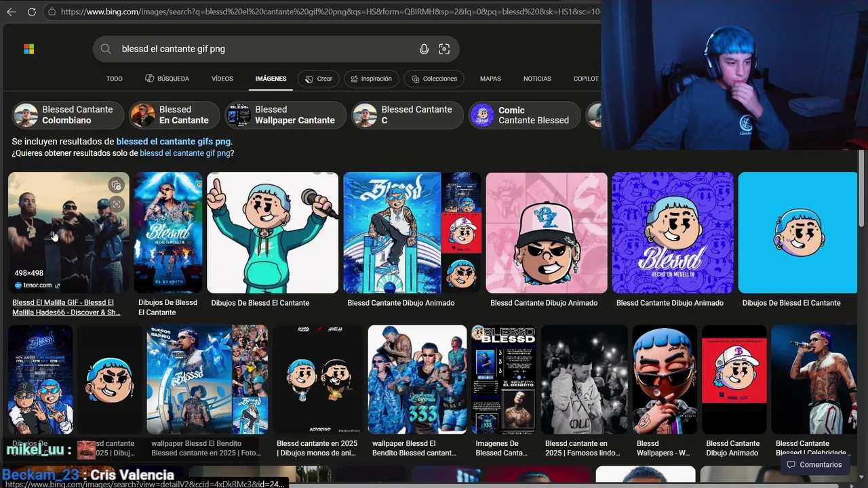Follow the blessd el cantante gif png link
The image size is (868, 488).
pyautogui.click(x=184, y=153)
